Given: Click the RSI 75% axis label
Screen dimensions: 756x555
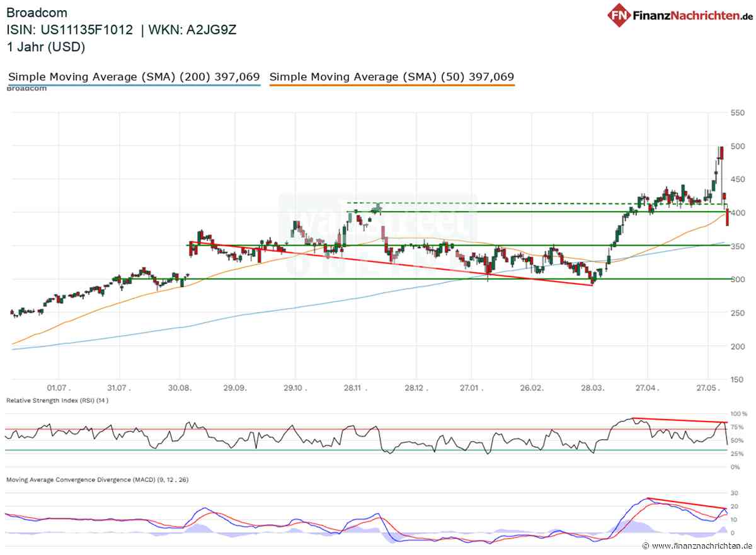Looking at the screenshot, I should coord(738,427).
